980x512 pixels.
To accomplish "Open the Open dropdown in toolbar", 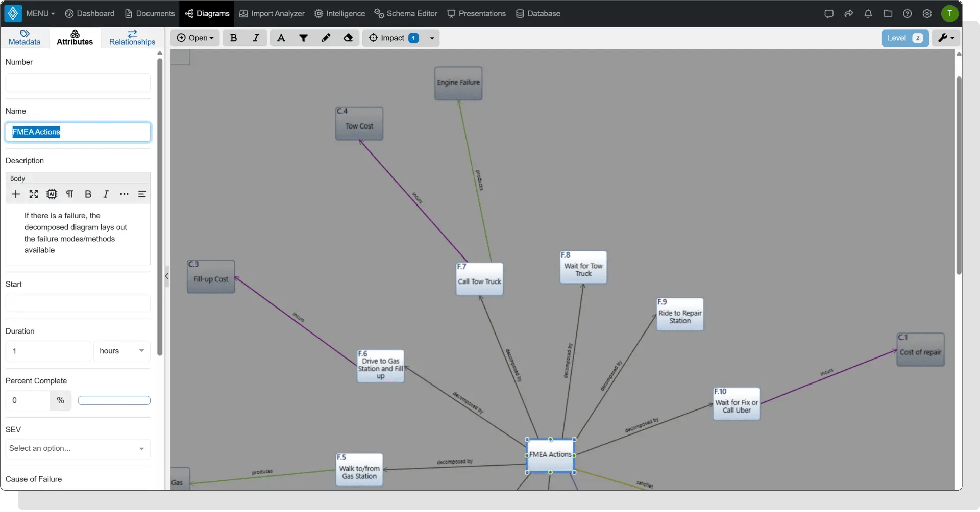I will click(195, 38).
